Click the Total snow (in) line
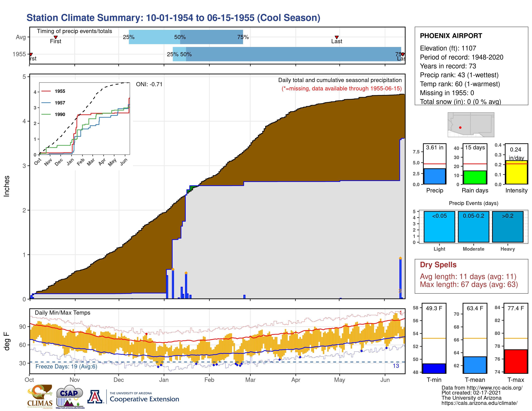532x411 pixels. [x=460, y=102]
